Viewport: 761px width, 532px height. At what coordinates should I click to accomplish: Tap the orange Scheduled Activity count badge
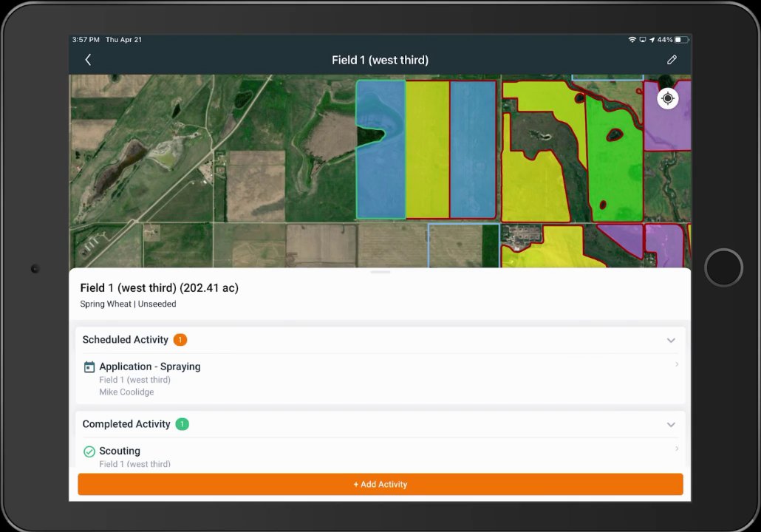click(x=180, y=340)
